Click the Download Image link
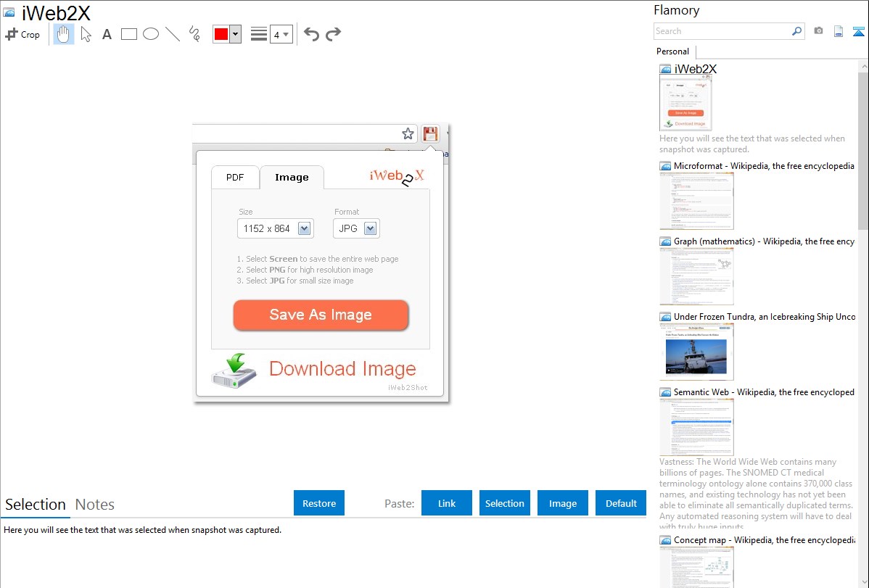Viewport: 869px width, 588px height. coord(342,368)
